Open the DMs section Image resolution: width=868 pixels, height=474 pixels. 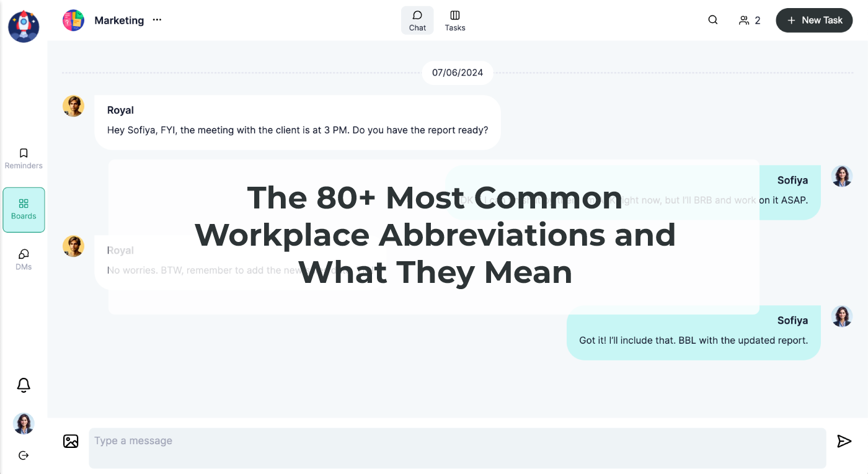(23, 259)
